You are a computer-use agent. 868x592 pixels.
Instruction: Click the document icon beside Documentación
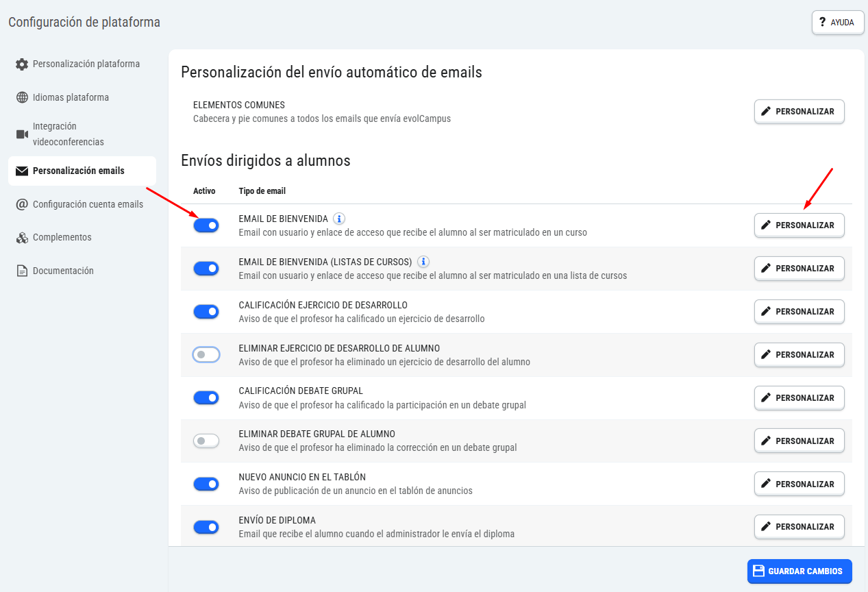point(22,271)
